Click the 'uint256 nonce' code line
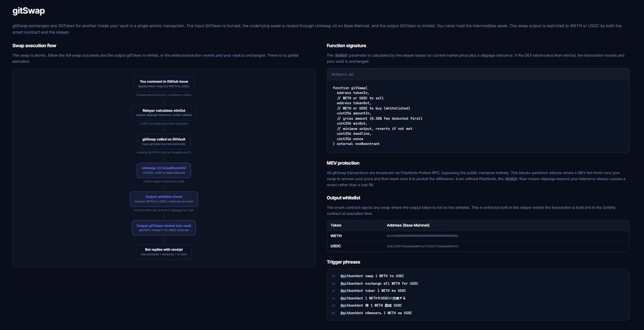 coord(350,138)
